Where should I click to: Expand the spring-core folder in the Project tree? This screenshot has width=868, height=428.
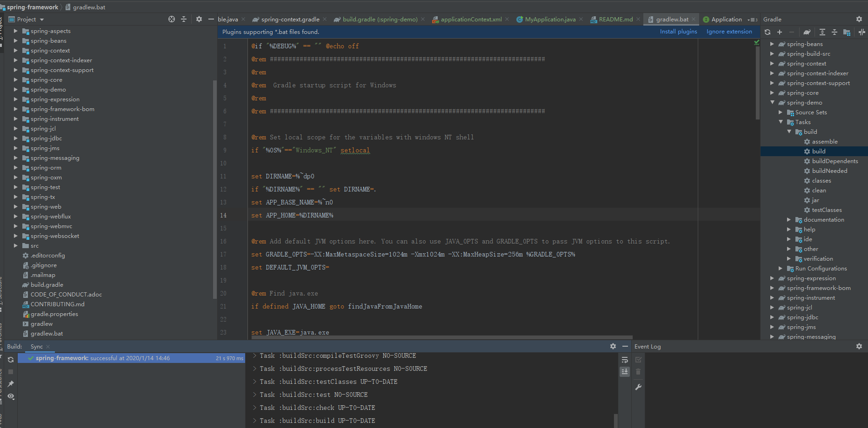(x=16, y=80)
